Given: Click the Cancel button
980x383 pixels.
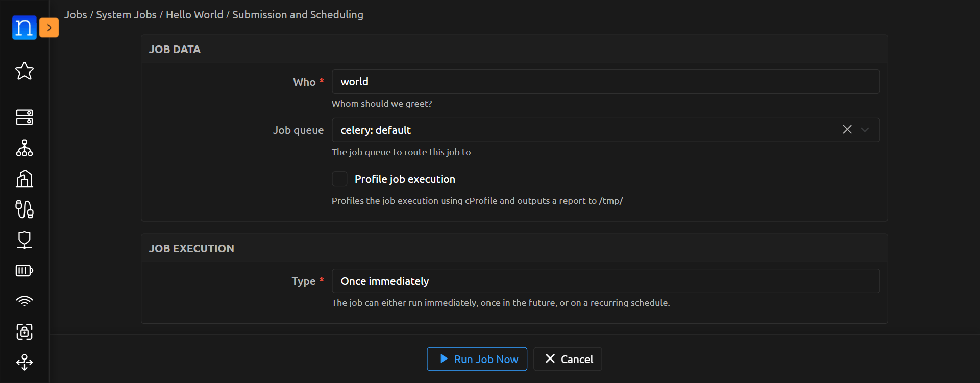Looking at the screenshot, I should (568, 359).
